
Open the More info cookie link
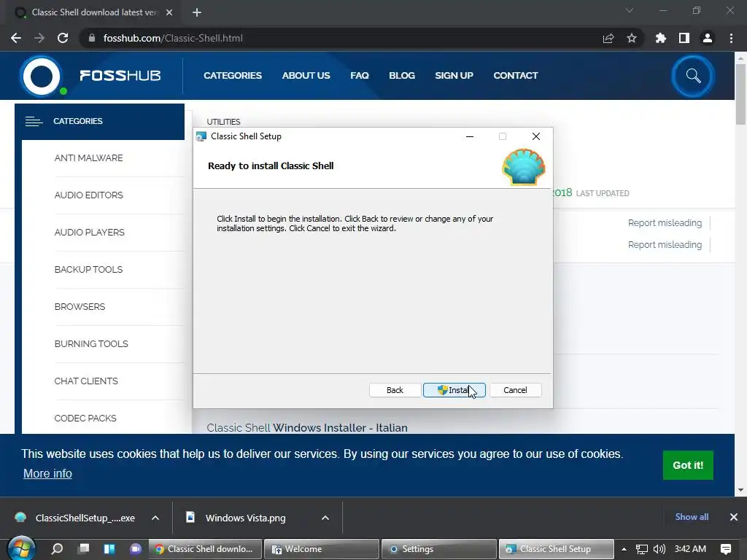click(47, 473)
